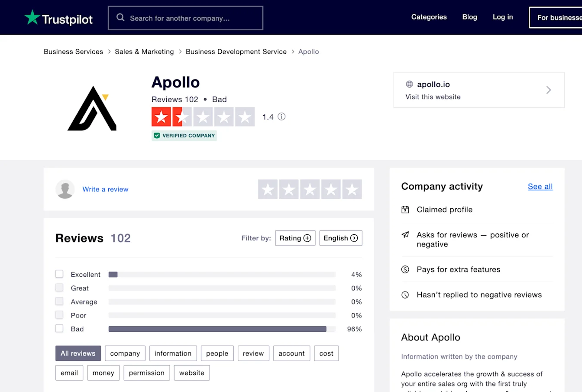Open the Business Development Service breadcrumb
This screenshot has height=392, width=582.
236,52
